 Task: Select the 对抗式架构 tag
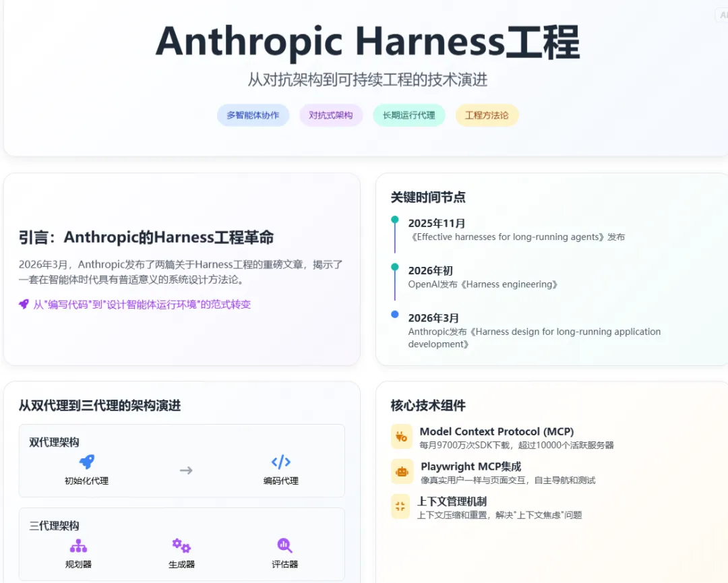tap(331, 115)
